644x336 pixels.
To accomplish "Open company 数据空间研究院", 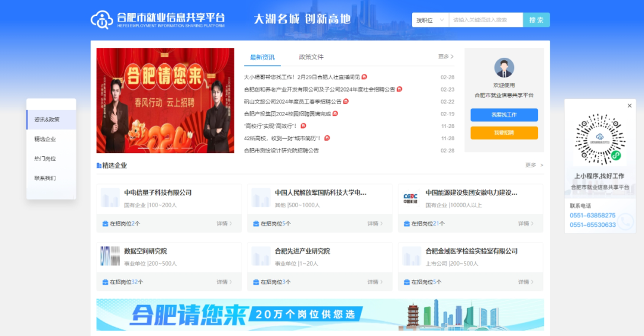I will 145,251.
